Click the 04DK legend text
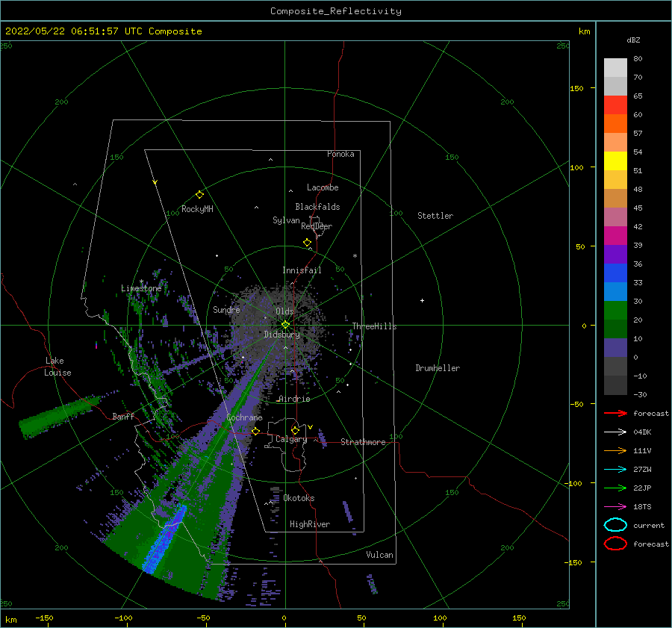Image resolution: width=672 pixels, height=628 pixels. tap(642, 432)
